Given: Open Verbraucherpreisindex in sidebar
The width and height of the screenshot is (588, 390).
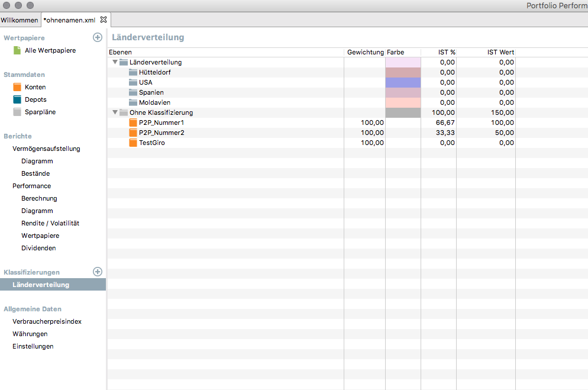Looking at the screenshot, I should 47,321.
